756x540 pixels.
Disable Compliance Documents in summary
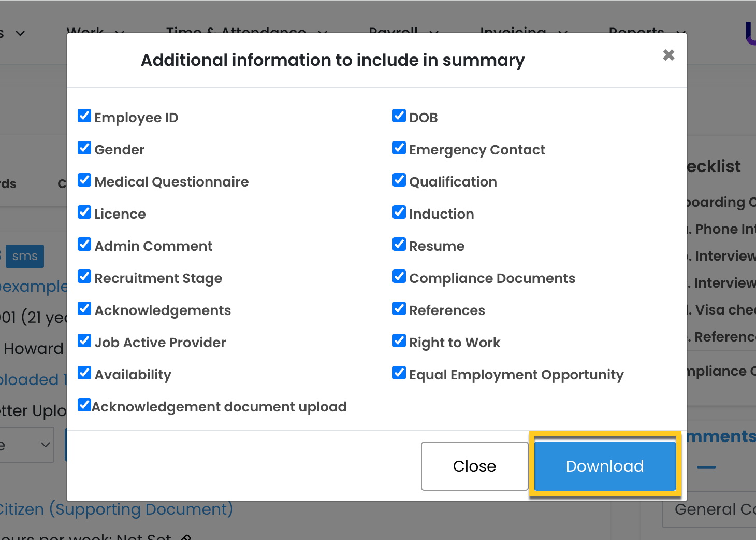click(399, 277)
